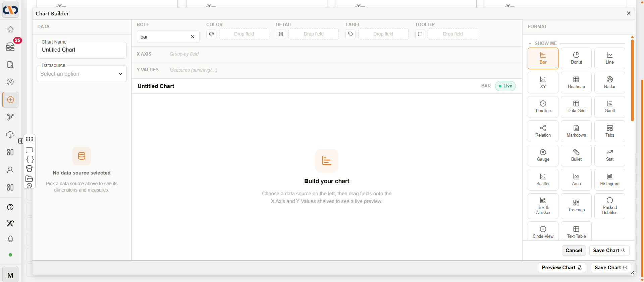Pick the Radar chart type
This screenshot has width=644, height=282.
click(x=609, y=82)
